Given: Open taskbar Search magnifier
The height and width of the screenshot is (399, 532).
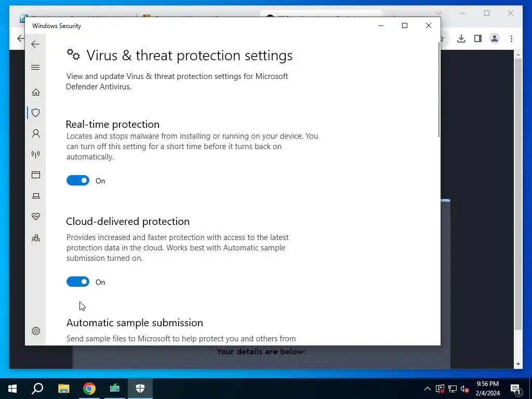Looking at the screenshot, I should 37,389.
